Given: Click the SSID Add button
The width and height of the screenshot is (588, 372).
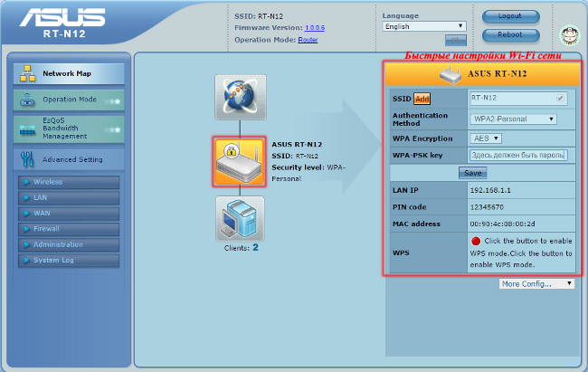Looking at the screenshot, I should (x=422, y=99).
